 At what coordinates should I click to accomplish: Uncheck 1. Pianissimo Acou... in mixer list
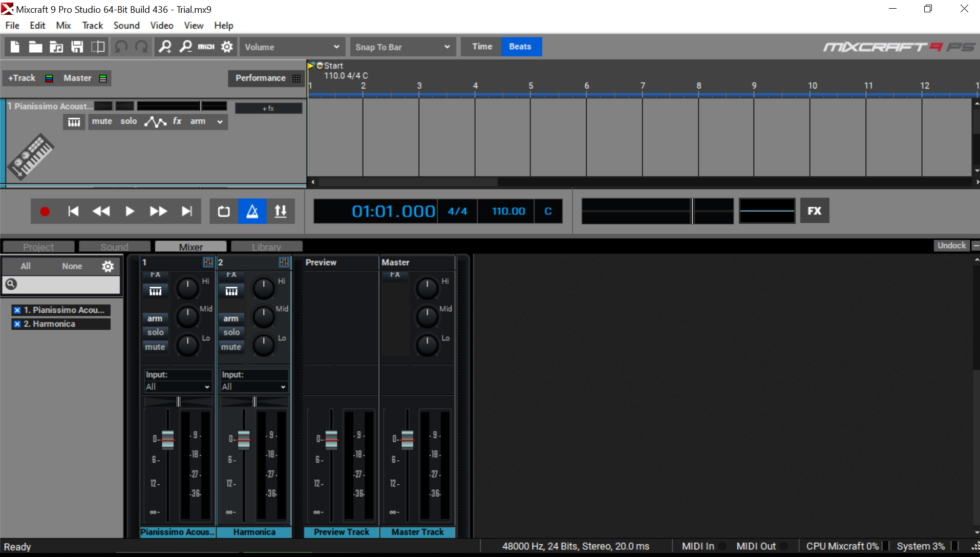coord(17,310)
